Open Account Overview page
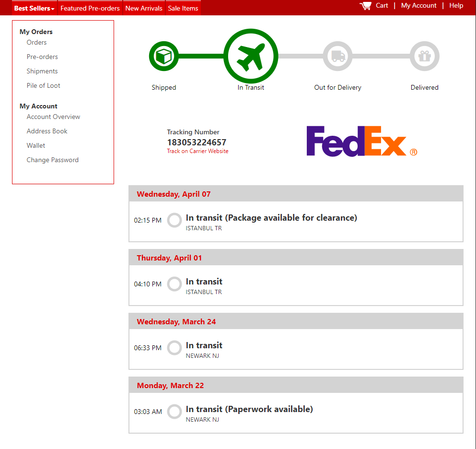Viewport: 476px width, 449px height. pyautogui.click(x=53, y=117)
